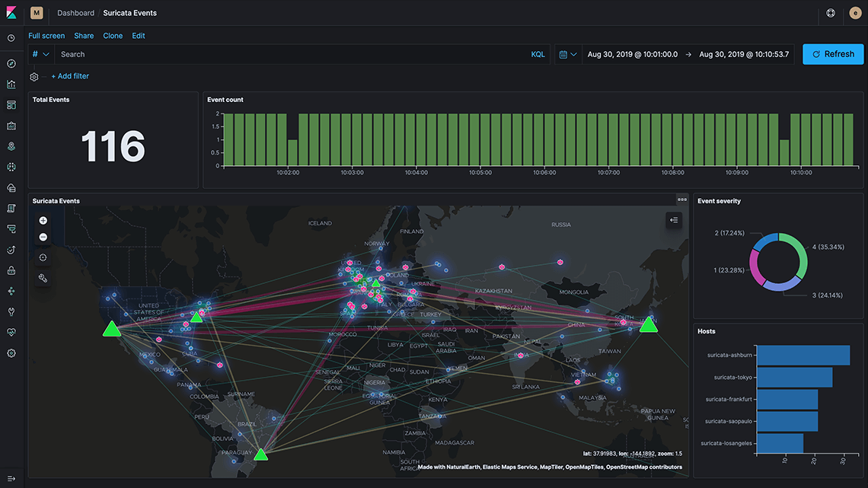
Task: Click the '1 (23.28%)' severity label
Action: (x=729, y=270)
